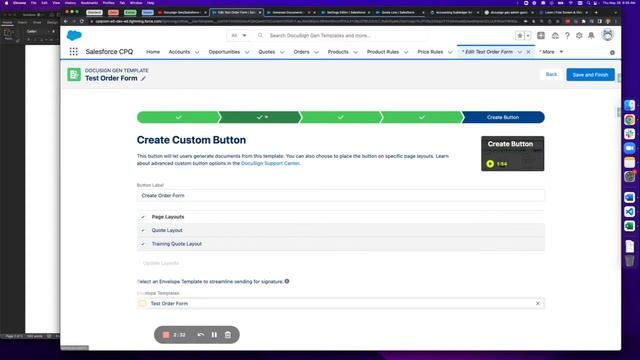Toggle the Training Quote Layout checkbox
The width and height of the screenshot is (640, 360).
(143, 244)
